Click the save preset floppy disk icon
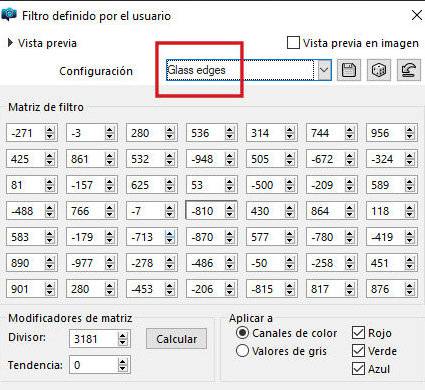Screen dimensions: 425x390 click(349, 70)
